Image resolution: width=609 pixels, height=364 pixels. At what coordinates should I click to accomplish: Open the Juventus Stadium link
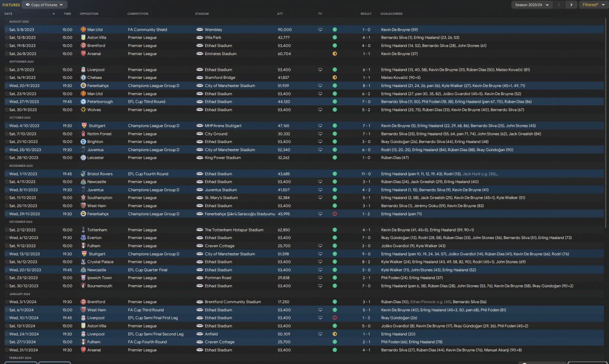pyautogui.click(x=222, y=190)
